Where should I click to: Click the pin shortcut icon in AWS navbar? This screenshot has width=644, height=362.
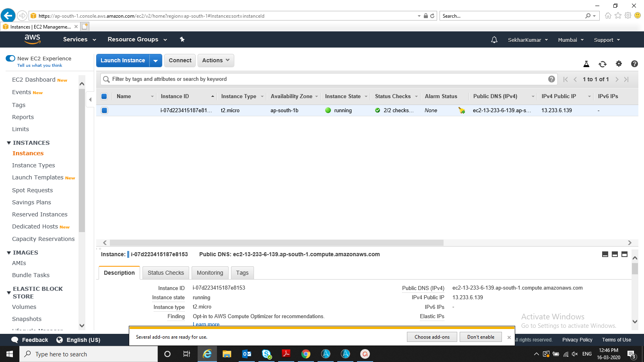182,39
